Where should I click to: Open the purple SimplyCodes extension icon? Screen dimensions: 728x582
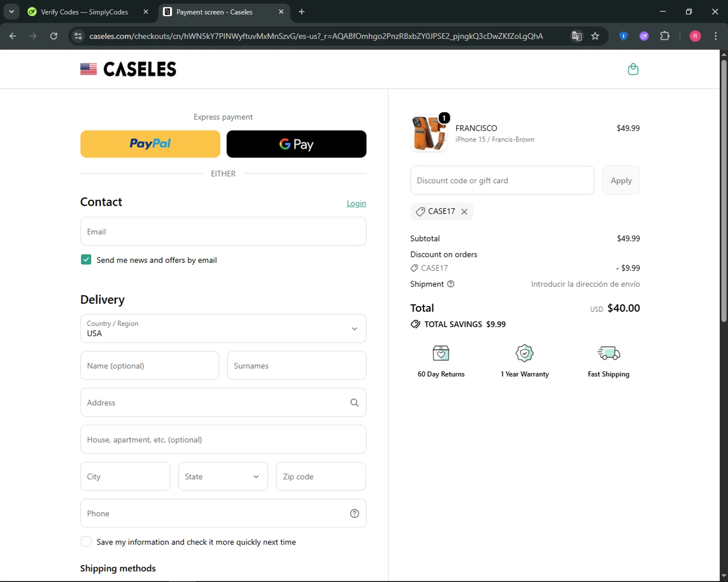[x=644, y=36]
